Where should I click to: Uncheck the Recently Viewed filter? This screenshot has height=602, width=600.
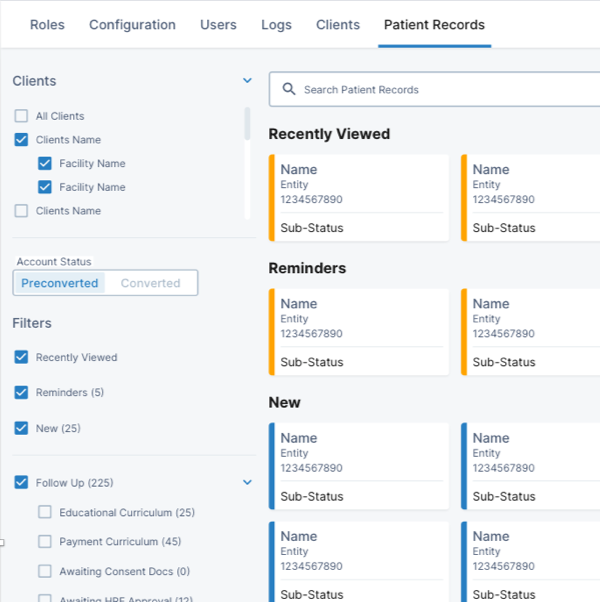tap(21, 357)
